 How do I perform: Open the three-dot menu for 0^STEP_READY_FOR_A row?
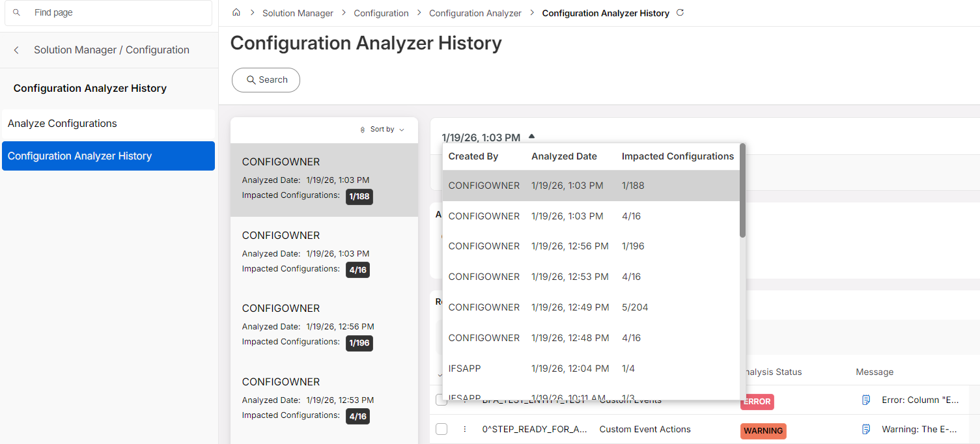(x=465, y=429)
